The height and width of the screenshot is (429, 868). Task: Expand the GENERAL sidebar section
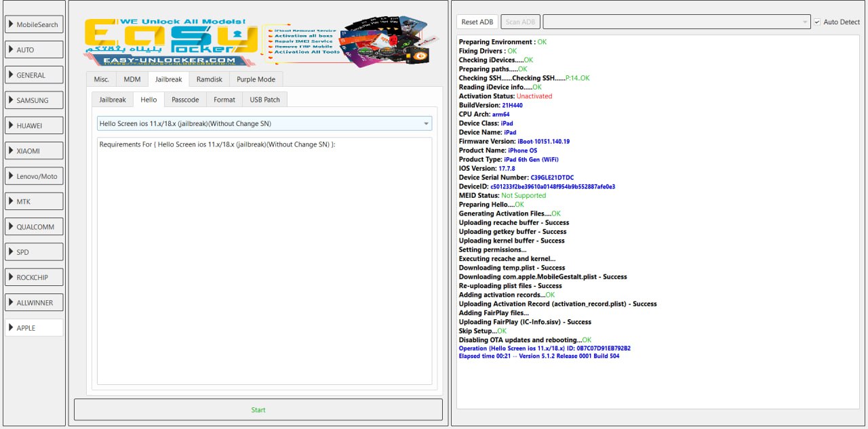click(34, 75)
